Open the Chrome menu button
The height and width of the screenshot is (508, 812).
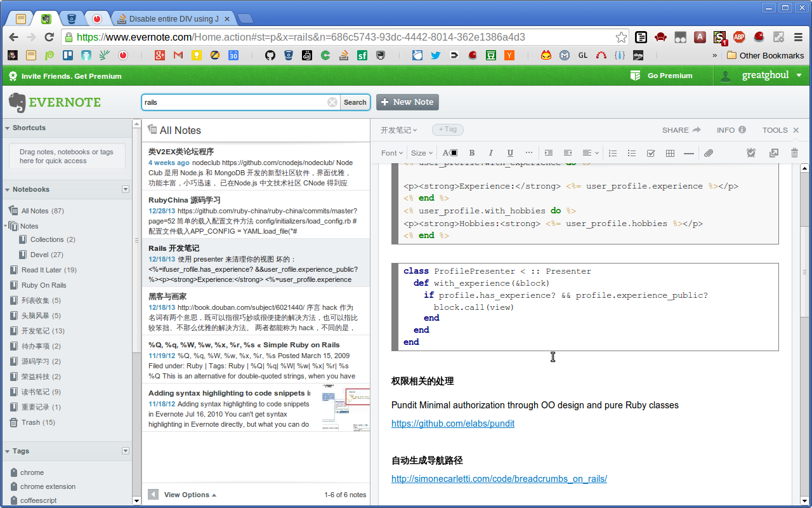point(798,37)
